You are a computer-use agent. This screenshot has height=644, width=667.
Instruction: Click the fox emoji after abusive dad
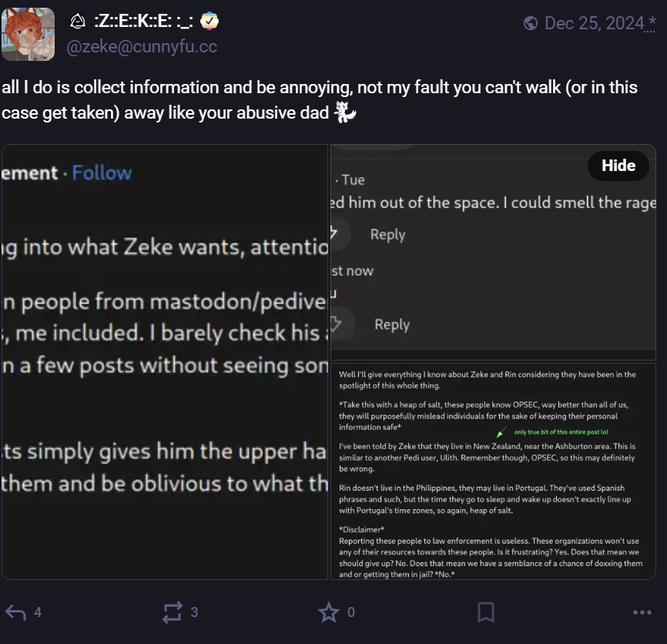coord(345,112)
